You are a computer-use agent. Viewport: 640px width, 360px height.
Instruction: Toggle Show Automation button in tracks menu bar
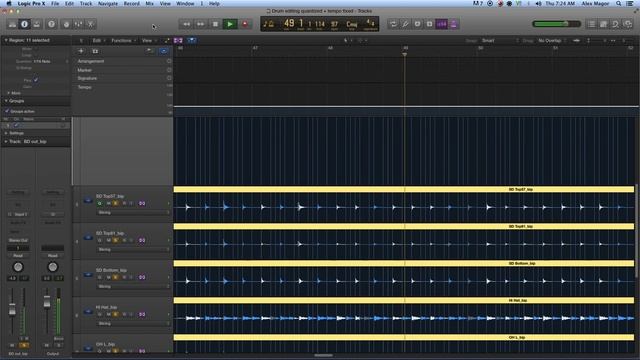[167, 40]
